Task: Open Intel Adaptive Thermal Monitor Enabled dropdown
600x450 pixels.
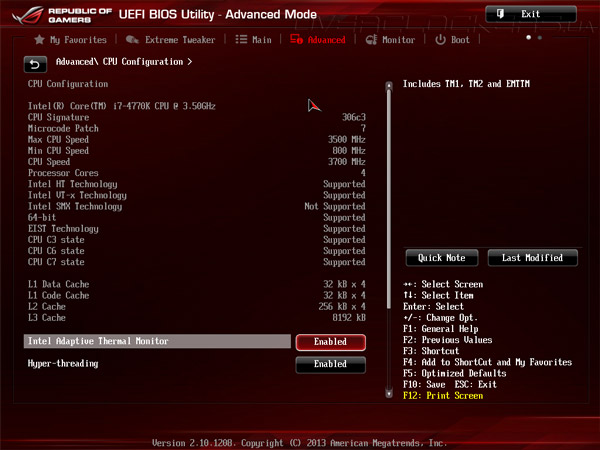Action: click(x=331, y=342)
